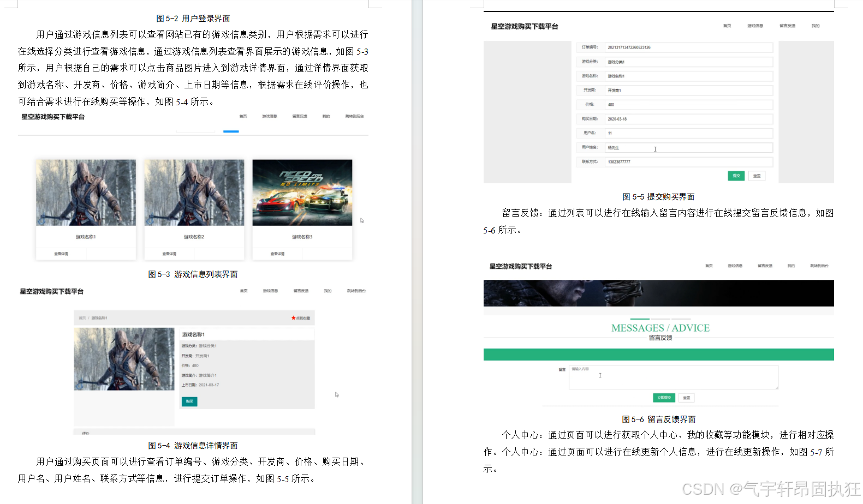Click the 用户名 field showing 11

click(x=689, y=133)
